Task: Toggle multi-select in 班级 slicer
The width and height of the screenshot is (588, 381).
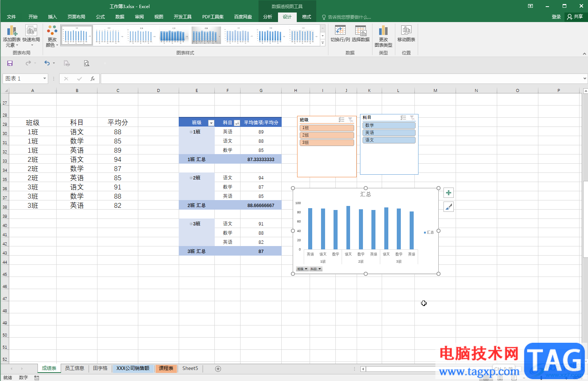Action: tap(342, 120)
